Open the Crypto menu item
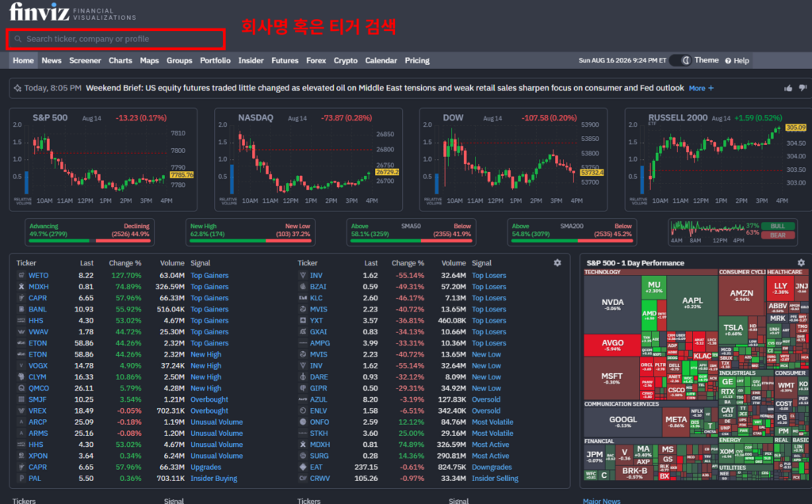 346,60
